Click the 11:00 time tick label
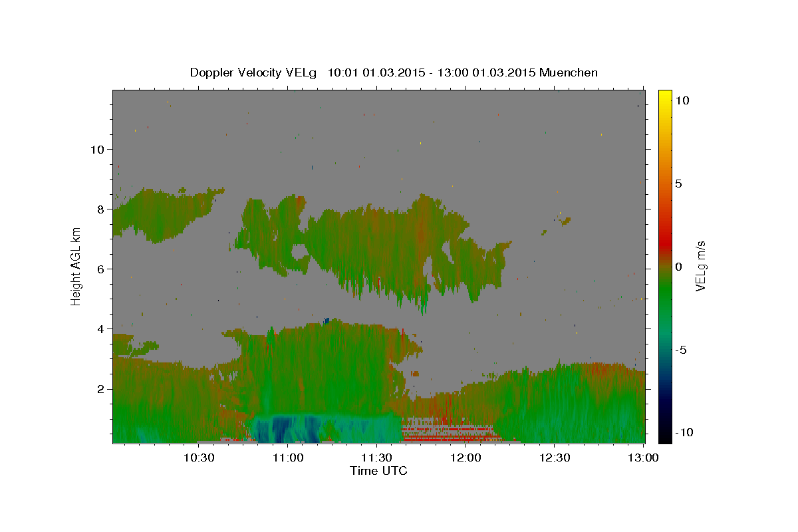Screen dimensions: 798x532 pyautogui.click(x=288, y=458)
